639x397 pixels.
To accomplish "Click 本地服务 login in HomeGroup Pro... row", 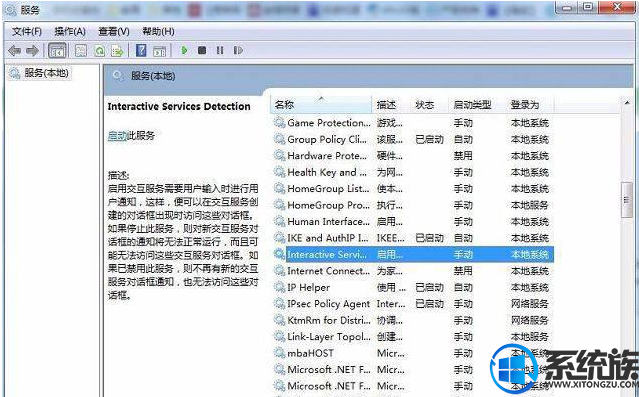I will pos(529,205).
